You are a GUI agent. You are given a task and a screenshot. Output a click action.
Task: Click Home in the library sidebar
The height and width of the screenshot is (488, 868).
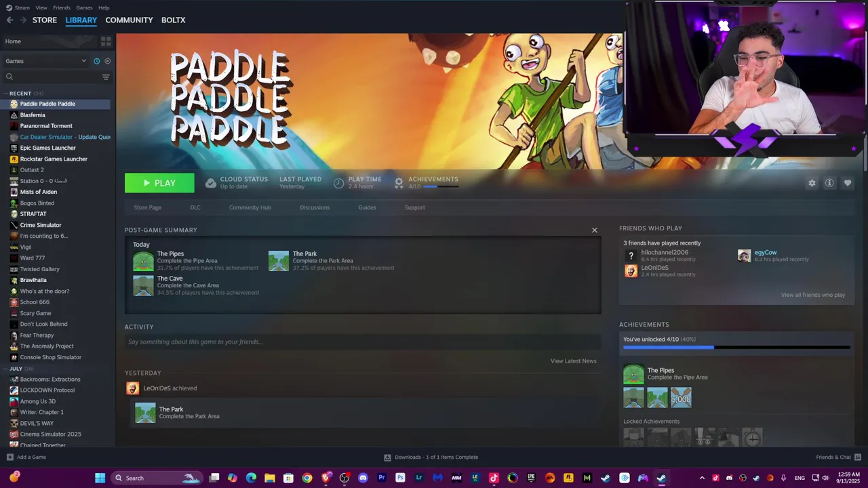pos(14,41)
